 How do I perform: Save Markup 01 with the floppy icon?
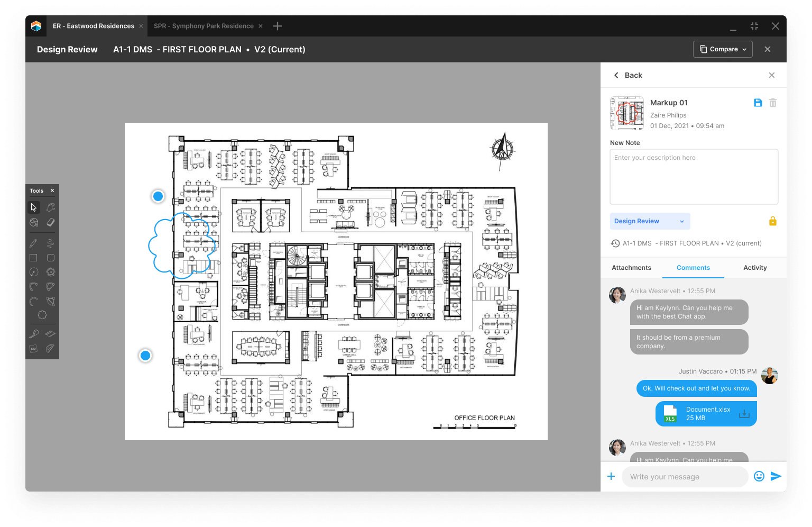758,103
